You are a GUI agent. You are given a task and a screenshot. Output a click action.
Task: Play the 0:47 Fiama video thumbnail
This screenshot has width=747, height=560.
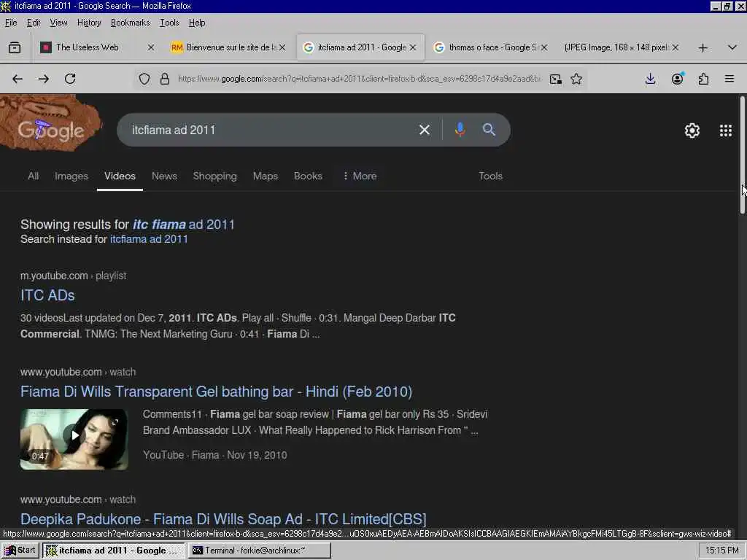(x=74, y=439)
